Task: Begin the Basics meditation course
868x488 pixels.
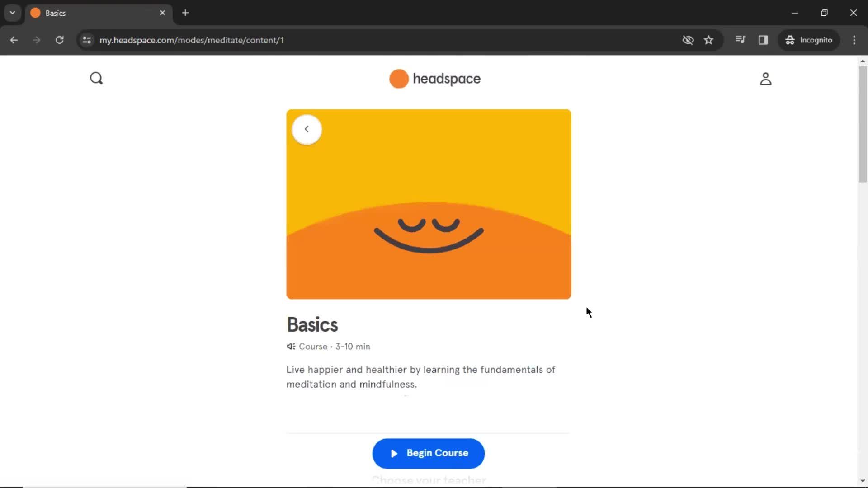Action: 429,453
